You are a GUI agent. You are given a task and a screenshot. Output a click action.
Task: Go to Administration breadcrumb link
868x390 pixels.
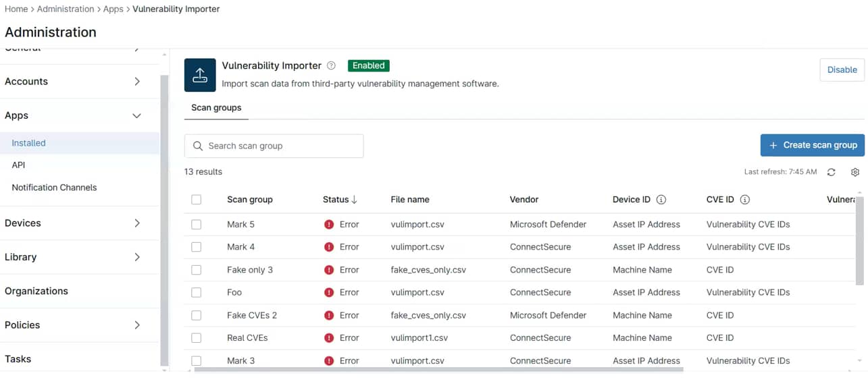(x=66, y=9)
